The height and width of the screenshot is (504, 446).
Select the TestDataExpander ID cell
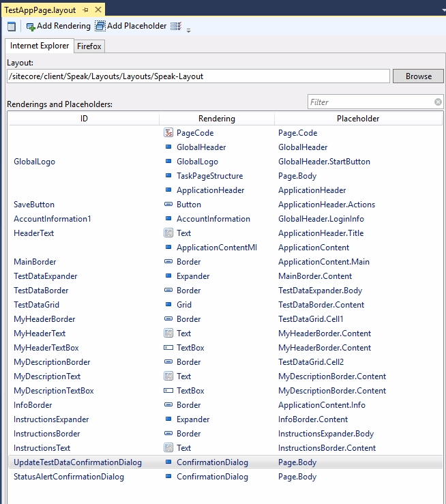45,276
